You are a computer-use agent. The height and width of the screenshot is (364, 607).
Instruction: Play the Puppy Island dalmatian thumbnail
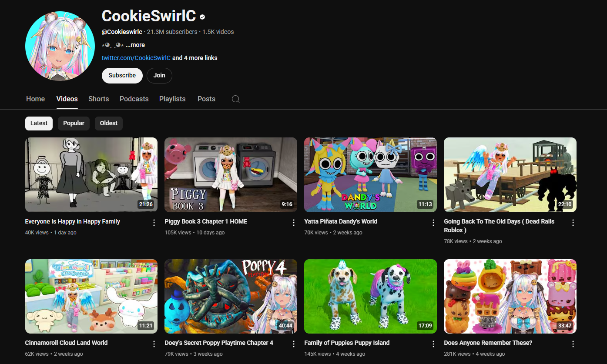tap(370, 297)
